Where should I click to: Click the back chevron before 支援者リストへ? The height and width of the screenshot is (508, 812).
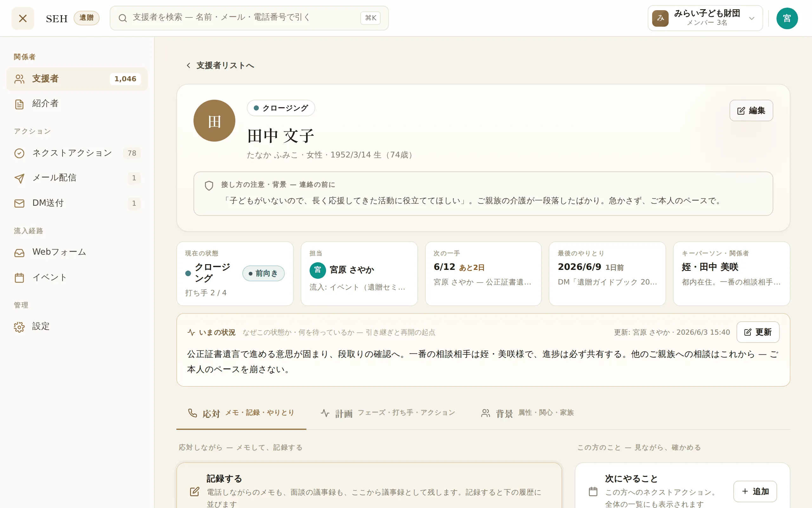[x=189, y=65]
